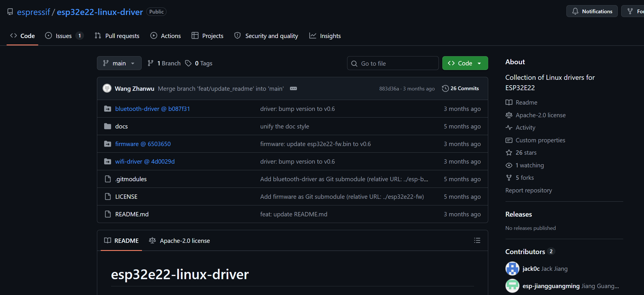Click the Go to file search field
This screenshot has width=644, height=295.
[x=393, y=63]
